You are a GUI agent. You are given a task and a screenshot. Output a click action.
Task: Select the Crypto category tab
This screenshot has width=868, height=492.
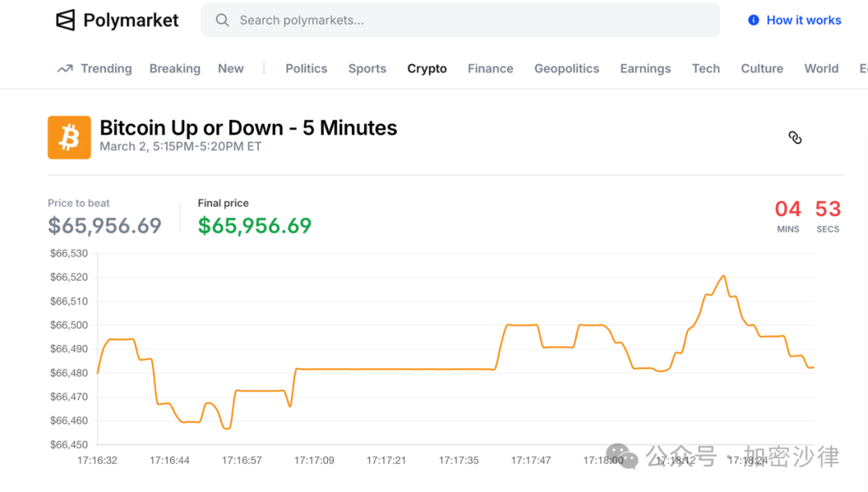click(x=427, y=69)
